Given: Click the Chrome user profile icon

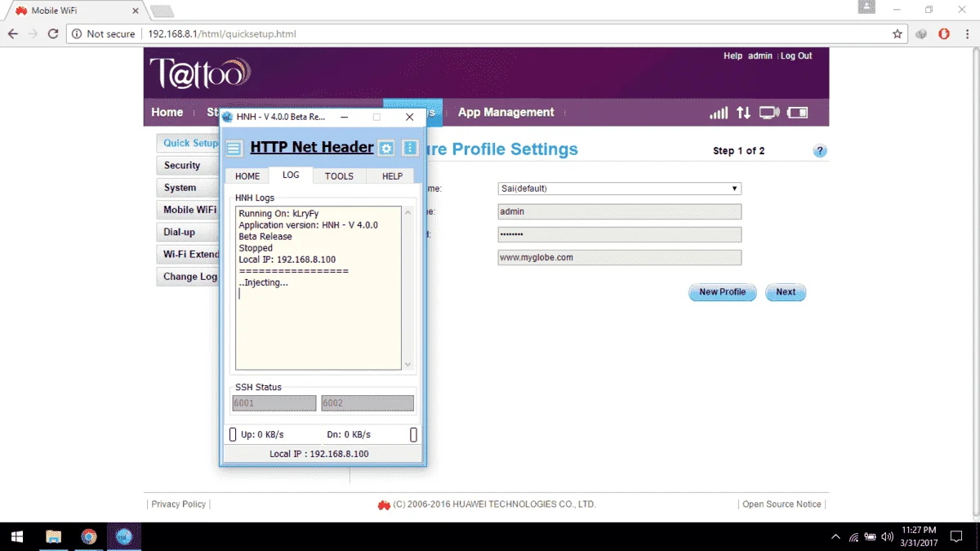Looking at the screenshot, I should coord(866,7).
